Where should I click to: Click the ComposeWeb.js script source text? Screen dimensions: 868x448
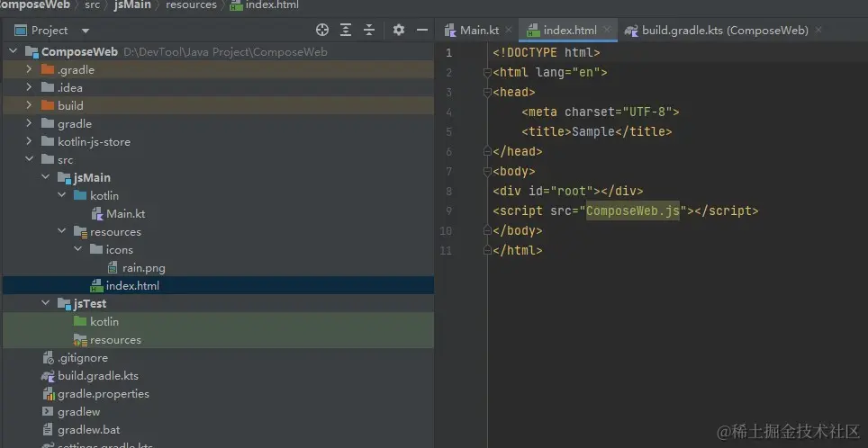tap(633, 211)
